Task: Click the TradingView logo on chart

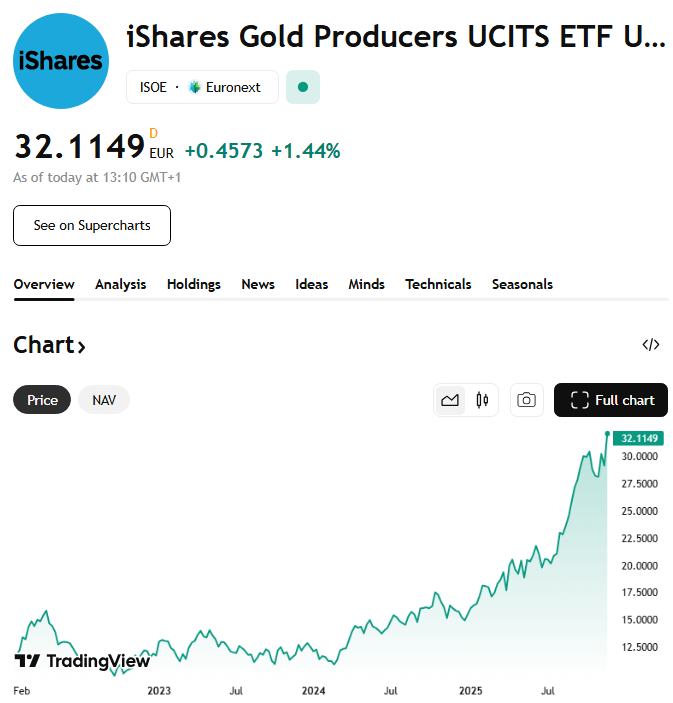Action: pos(82,661)
